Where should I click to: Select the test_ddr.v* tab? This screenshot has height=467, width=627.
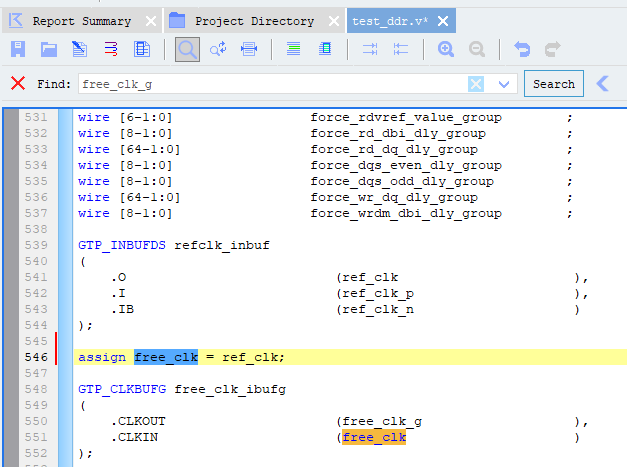(x=390, y=21)
